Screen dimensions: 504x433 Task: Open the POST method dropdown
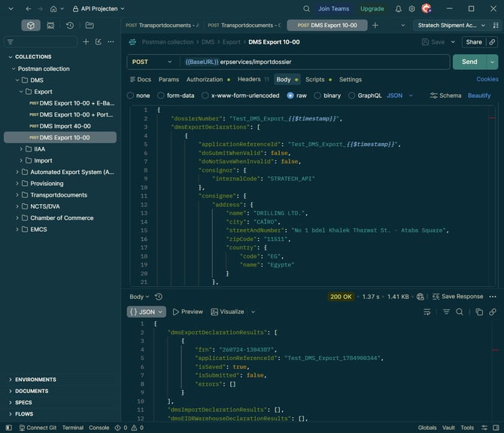[153, 62]
